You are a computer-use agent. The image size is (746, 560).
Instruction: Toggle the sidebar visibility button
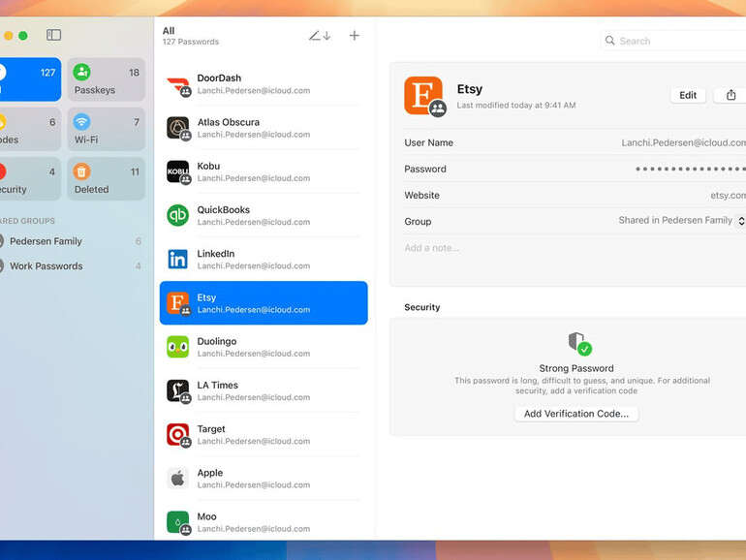pyautogui.click(x=53, y=36)
